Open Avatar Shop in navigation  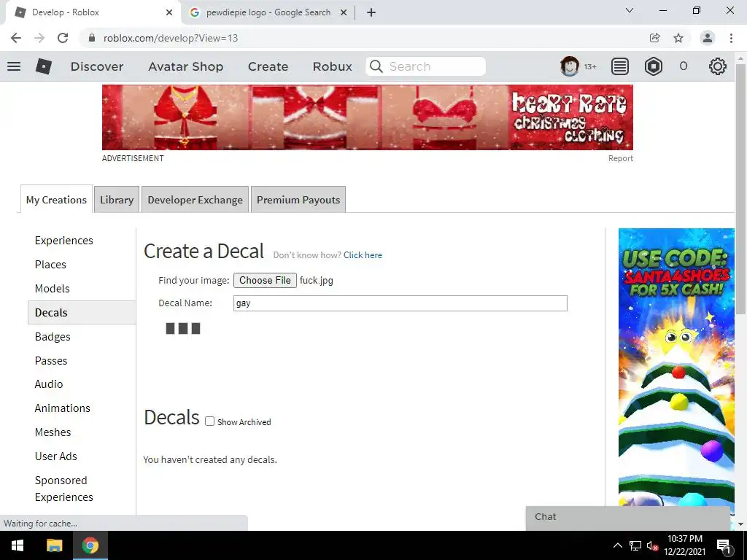(x=185, y=66)
